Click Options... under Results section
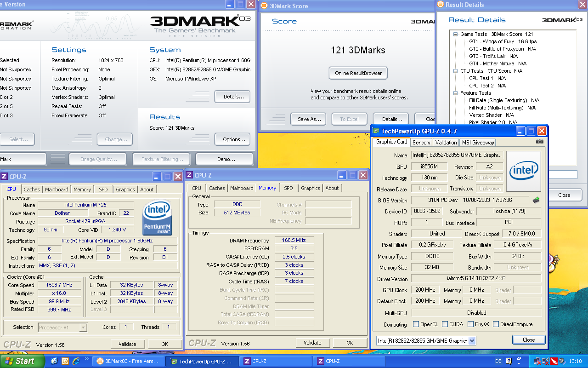The width and height of the screenshot is (588, 368). click(x=232, y=139)
